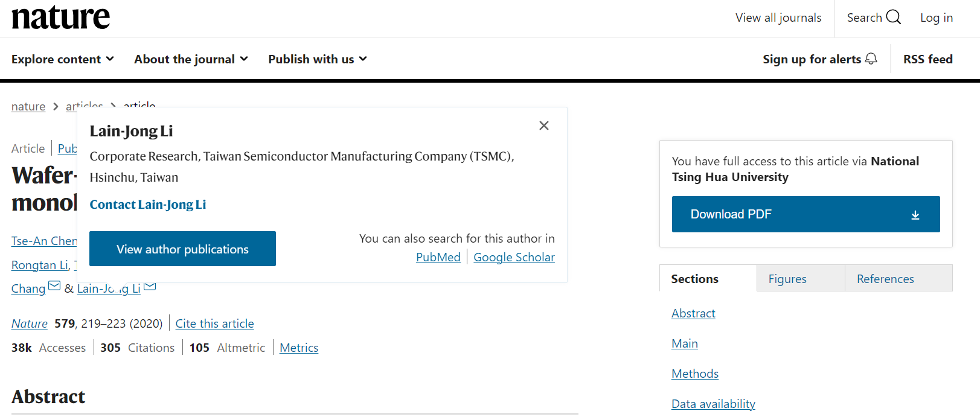Click the 38k Accesses count

coord(48,348)
